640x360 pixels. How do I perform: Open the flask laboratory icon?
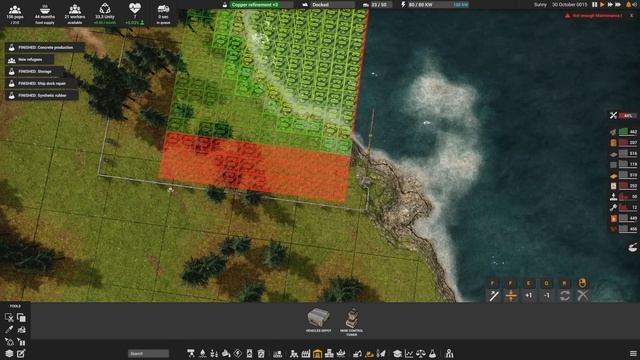tap(433, 353)
